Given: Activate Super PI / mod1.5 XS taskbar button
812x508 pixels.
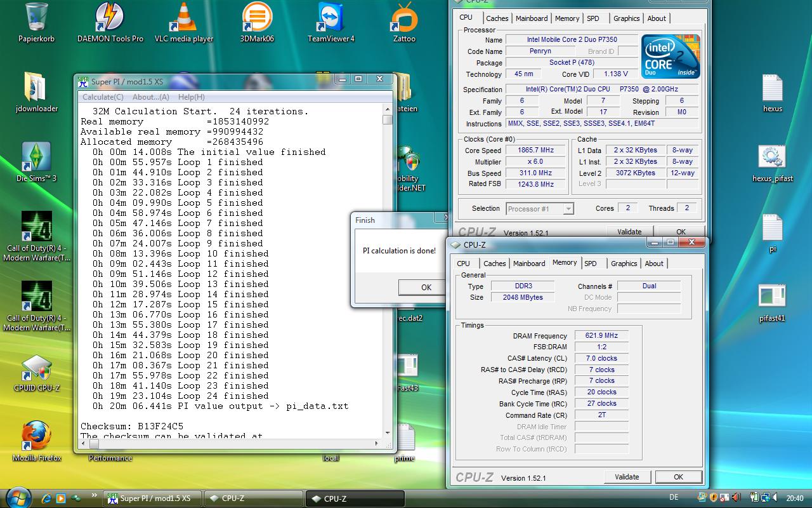Looking at the screenshot, I should click(151, 498).
